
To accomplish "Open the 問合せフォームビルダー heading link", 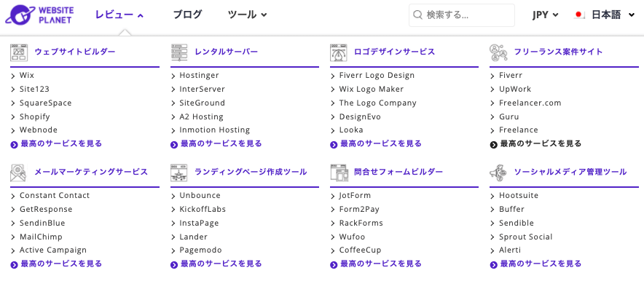I will [x=398, y=172].
